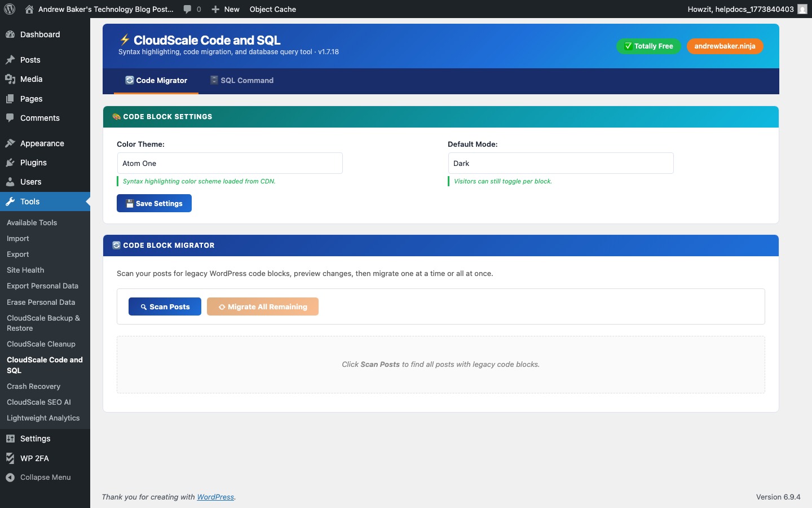
Task: Collapse the admin menu
Action: pyautogui.click(x=45, y=478)
